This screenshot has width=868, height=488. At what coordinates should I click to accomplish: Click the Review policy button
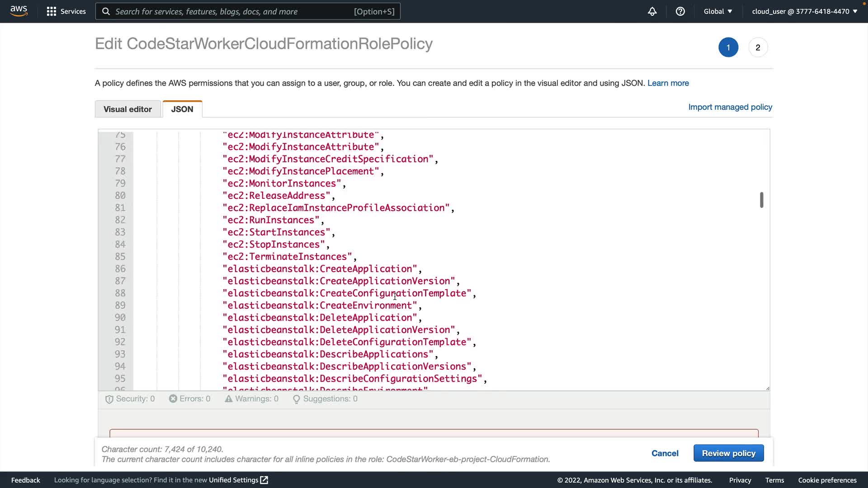click(728, 453)
